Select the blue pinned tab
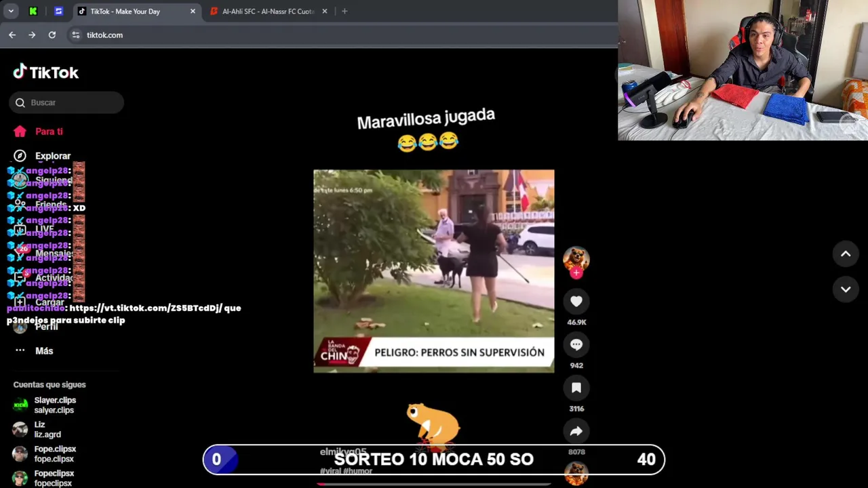The height and width of the screenshot is (488, 868). tap(58, 12)
